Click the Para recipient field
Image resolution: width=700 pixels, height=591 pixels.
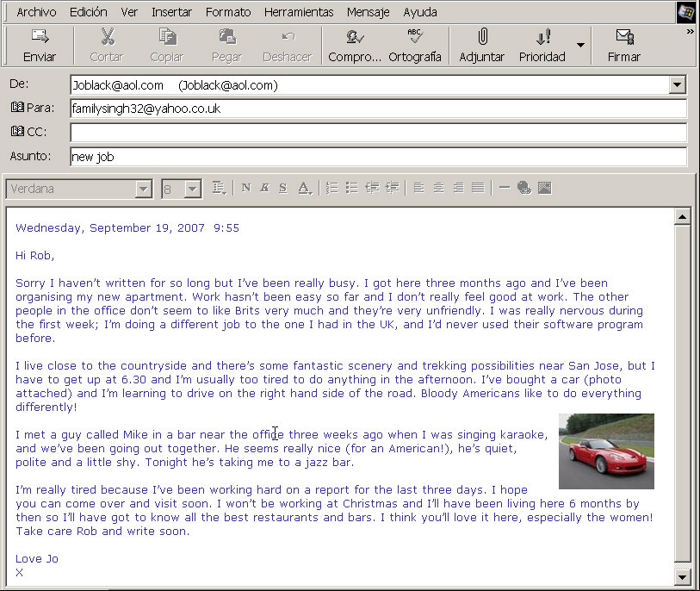pos(379,109)
